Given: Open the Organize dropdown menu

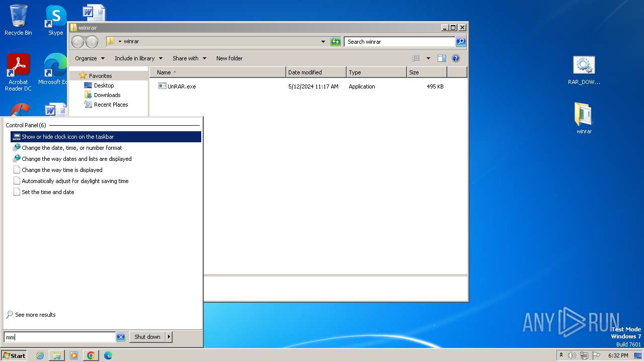Looking at the screenshot, I should (x=90, y=58).
